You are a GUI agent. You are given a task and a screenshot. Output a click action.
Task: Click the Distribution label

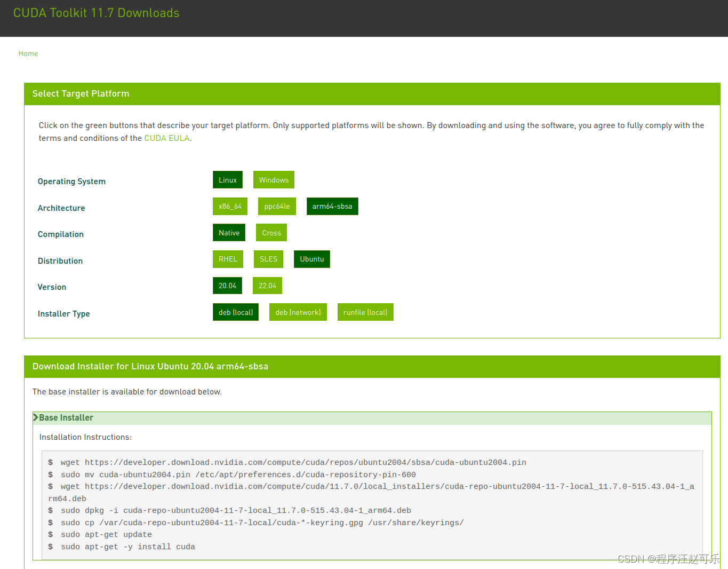click(60, 261)
